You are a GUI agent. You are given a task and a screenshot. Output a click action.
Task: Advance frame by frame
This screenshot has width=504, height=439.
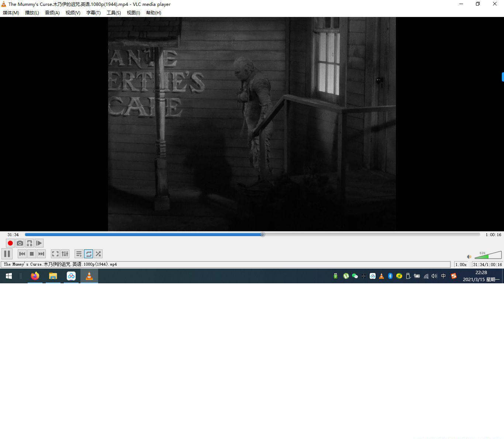39,243
